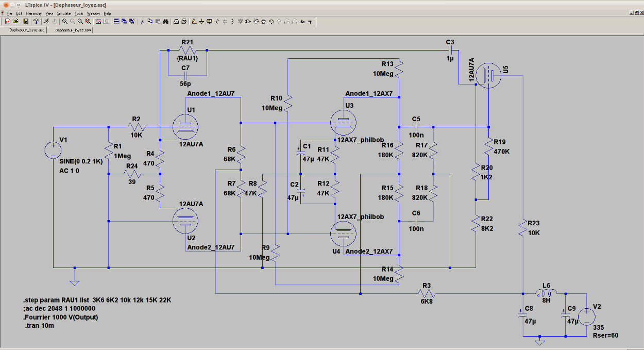
Task: Click the Rser=60 parameter text
Action: pyautogui.click(x=605, y=336)
